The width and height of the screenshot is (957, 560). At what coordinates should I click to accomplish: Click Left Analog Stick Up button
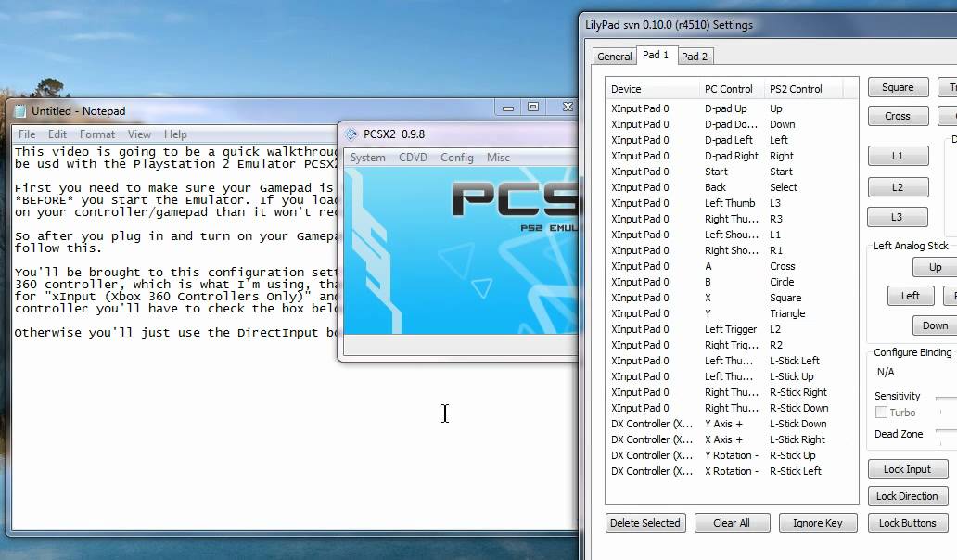coord(935,267)
